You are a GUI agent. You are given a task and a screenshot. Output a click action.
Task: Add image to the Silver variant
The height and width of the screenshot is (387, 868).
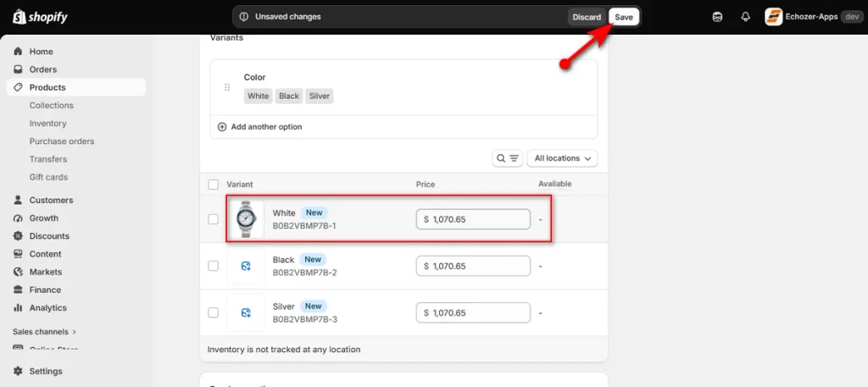coord(247,313)
